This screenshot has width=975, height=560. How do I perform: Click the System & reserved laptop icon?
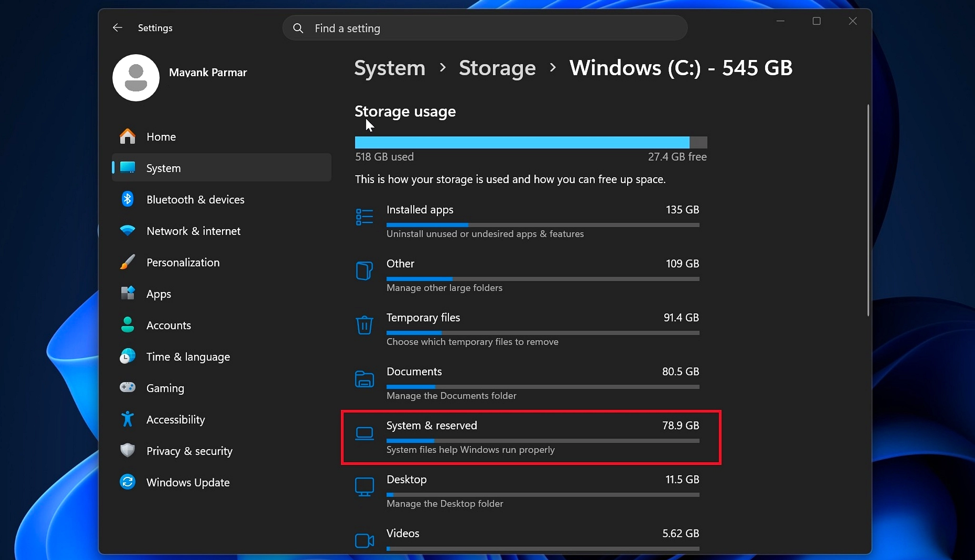click(365, 433)
